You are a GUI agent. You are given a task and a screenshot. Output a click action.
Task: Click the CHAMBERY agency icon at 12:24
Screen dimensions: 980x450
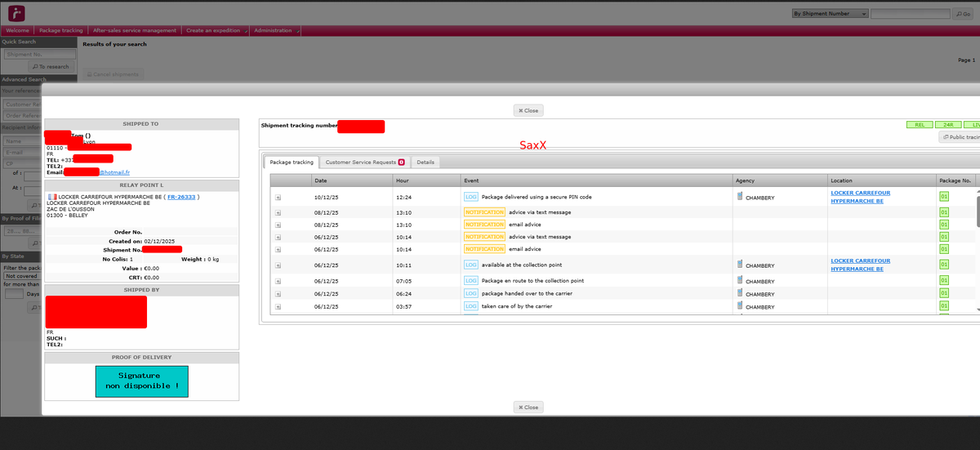[x=740, y=197]
